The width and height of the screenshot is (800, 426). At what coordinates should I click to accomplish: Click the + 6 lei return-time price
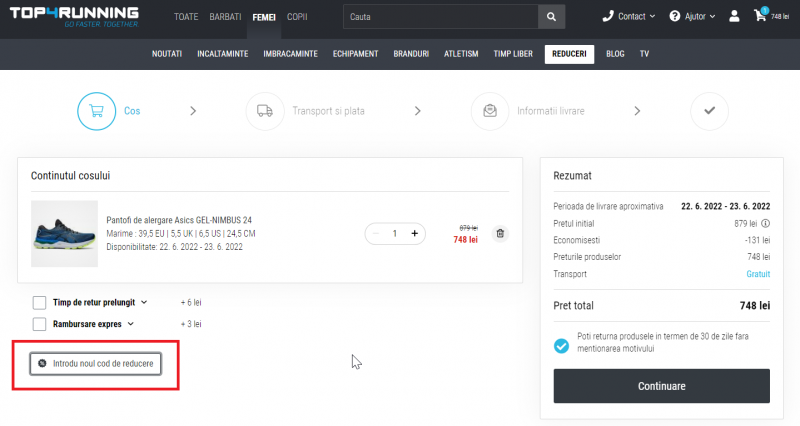(191, 303)
